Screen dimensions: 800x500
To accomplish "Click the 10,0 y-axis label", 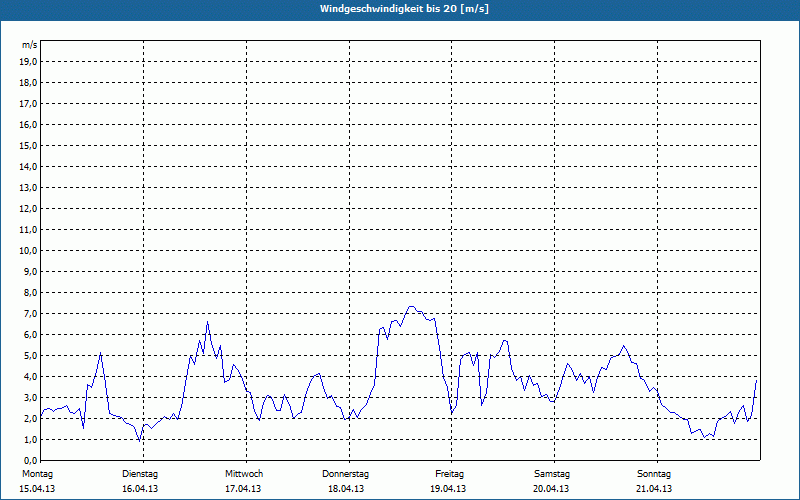I will pyautogui.click(x=28, y=251).
